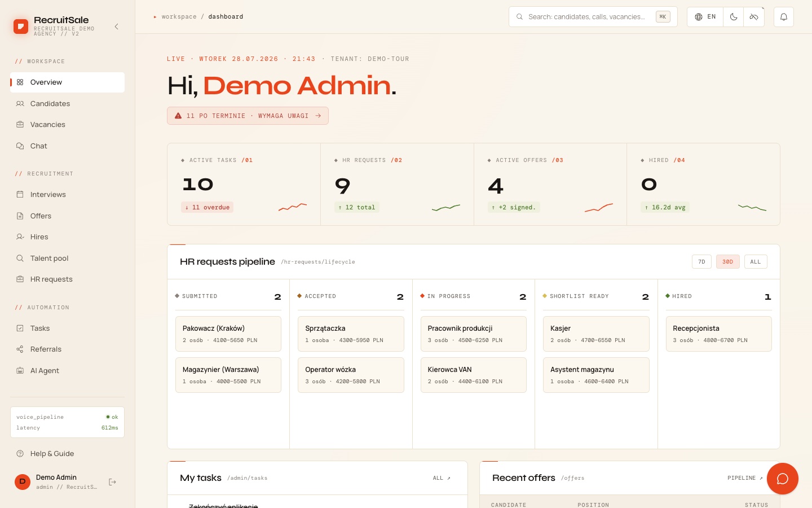The image size is (812, 508).
Task: Click the Help & Guide question icon
Action: [20, 454]
